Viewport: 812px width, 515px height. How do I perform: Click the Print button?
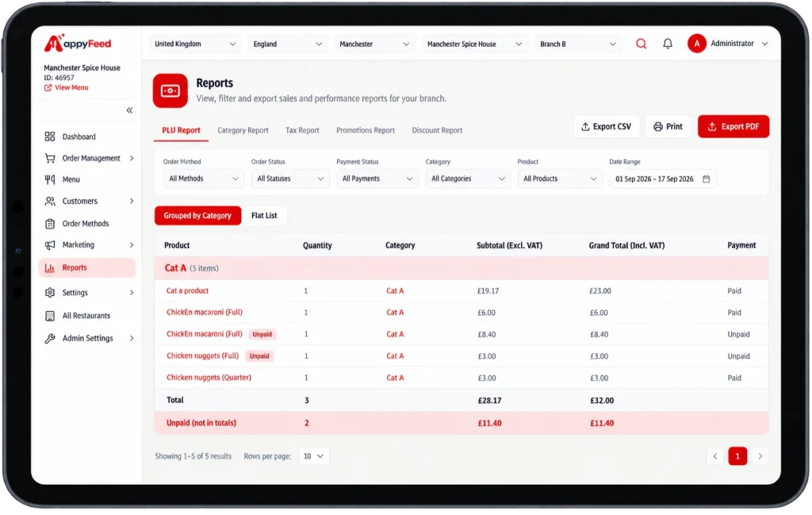click(x=668, y=126)
